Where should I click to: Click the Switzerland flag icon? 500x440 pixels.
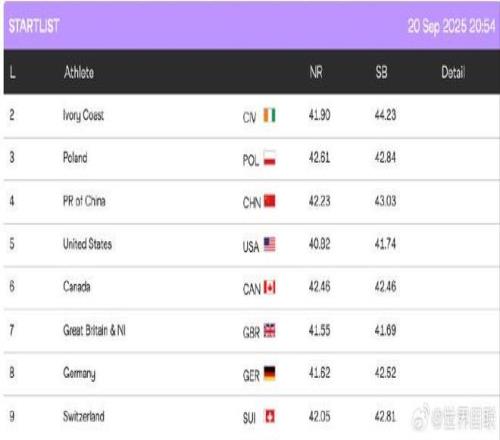[x=270, y=416]
